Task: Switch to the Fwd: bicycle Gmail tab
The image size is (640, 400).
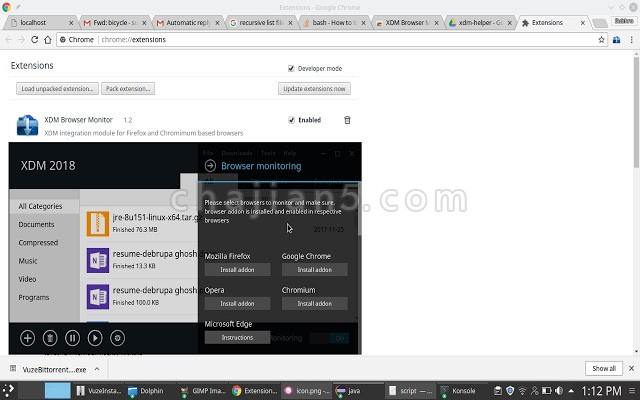Action: click(x=115, y=23)
